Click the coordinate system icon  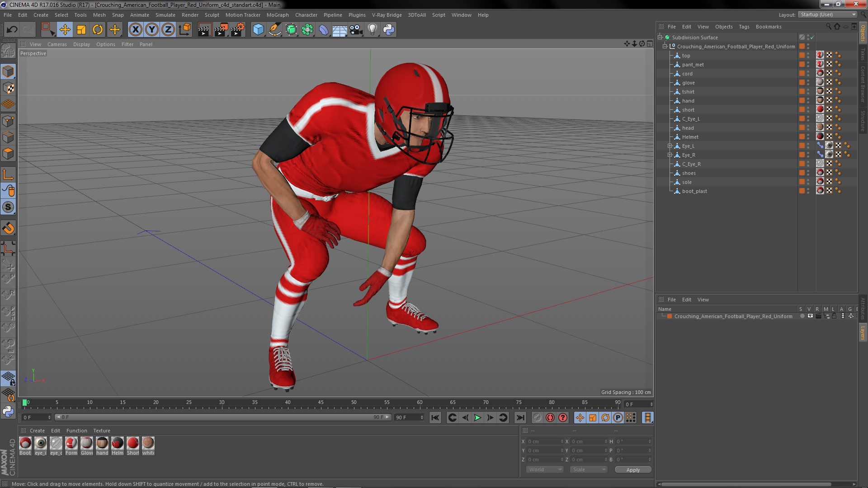click(184, 30)
